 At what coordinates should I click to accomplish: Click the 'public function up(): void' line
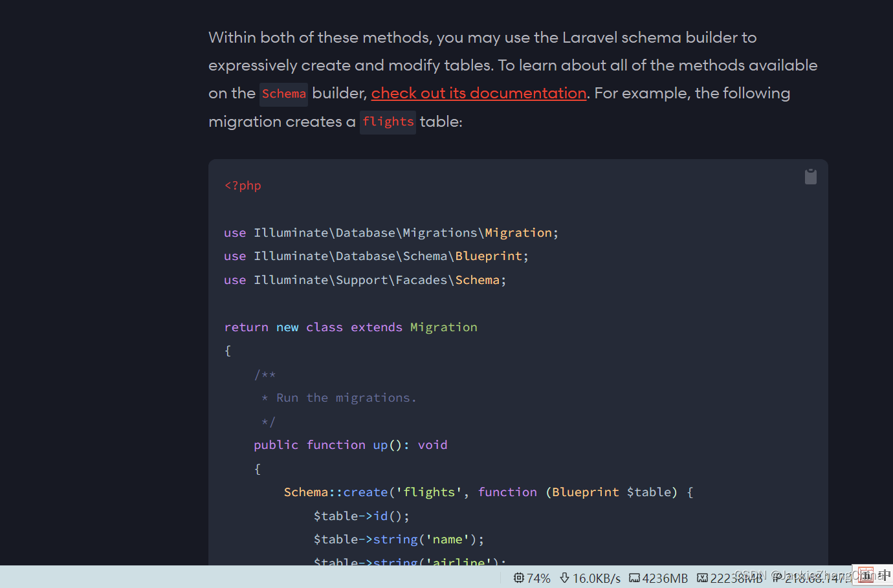pos(351,445)
